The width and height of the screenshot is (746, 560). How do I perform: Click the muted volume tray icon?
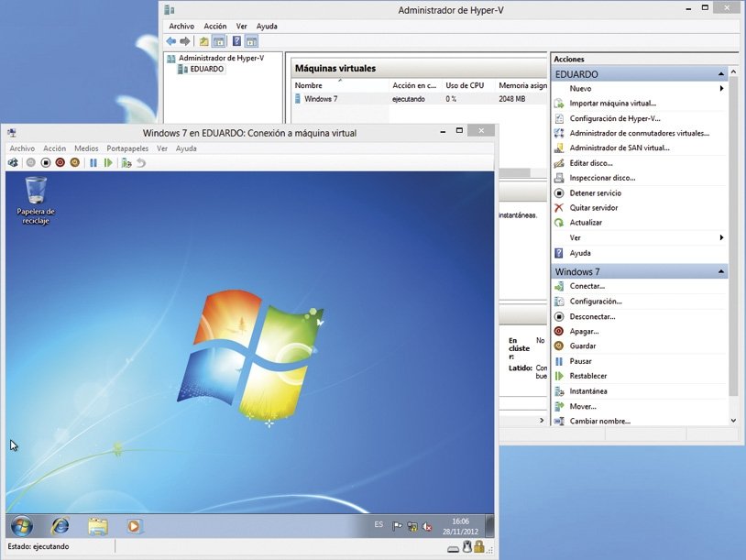click(427, 526)
